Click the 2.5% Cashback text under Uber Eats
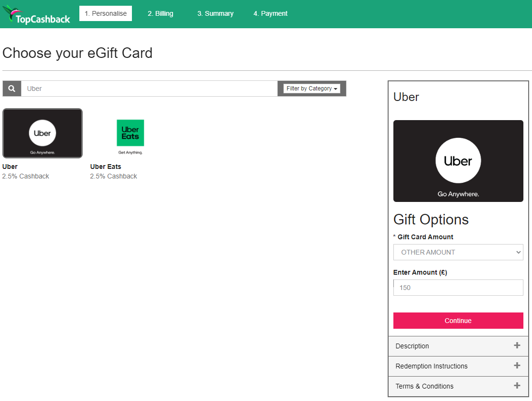The image size is (532, 401). (x=113, y=176)
